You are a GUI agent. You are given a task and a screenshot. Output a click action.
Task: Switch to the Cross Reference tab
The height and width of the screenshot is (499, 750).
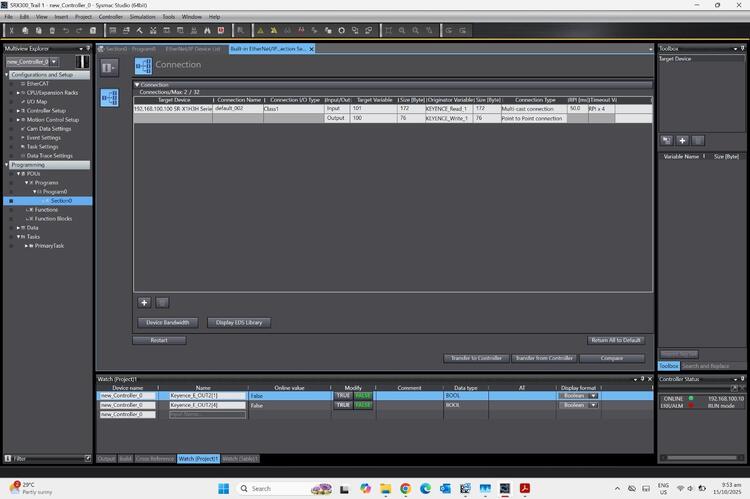coord(154,458)
